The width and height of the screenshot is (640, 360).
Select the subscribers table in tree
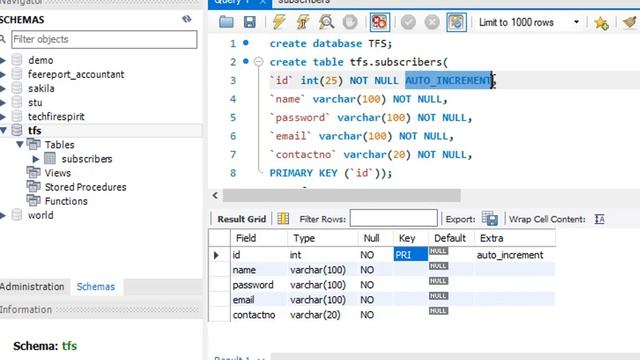pyautogui.click(x=87, y=159)
